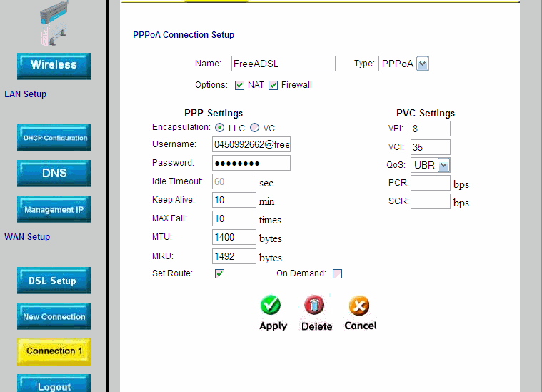Viewport: 542px width, 392px height.
Task: Toggle the Firewall checkbox
Action: pos(273,86)
